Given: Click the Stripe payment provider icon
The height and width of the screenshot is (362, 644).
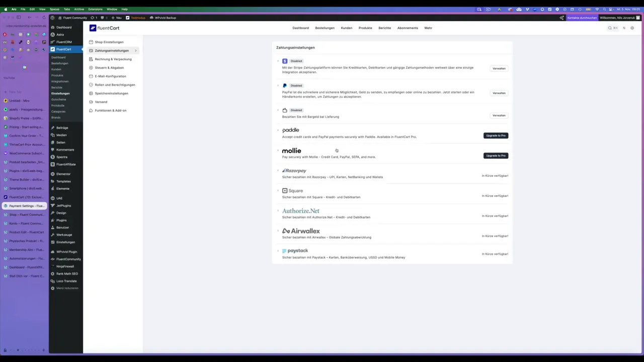Looking at the screenshot, I should click(x=285, y=61).
